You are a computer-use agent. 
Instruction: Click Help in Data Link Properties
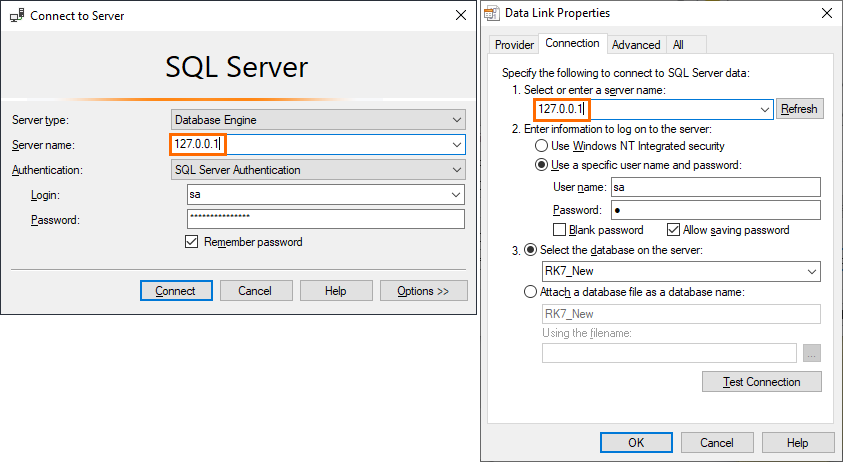pyautogui.click(x=798, y=443)
